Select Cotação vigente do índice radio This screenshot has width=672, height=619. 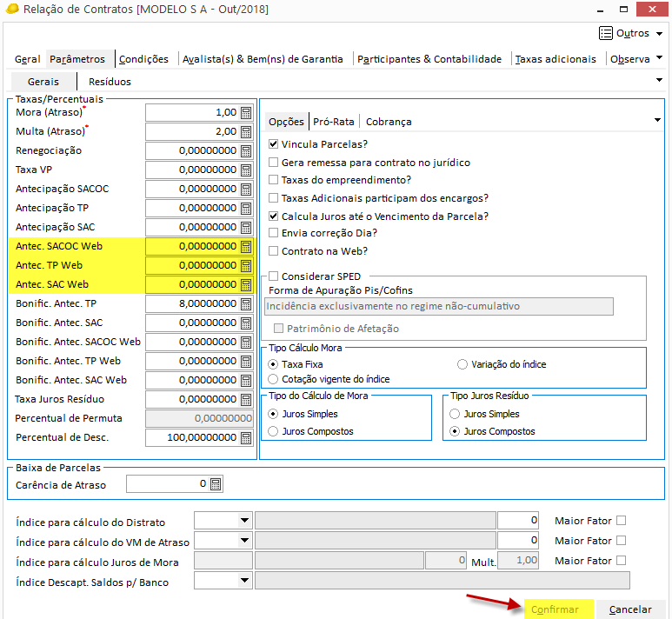click(x=273, y=379)
